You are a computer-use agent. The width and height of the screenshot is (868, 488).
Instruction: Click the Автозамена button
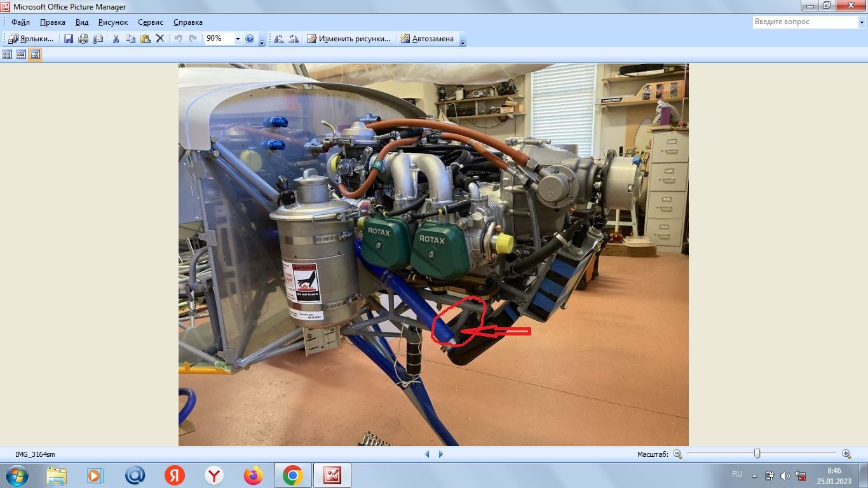(427, 39)
